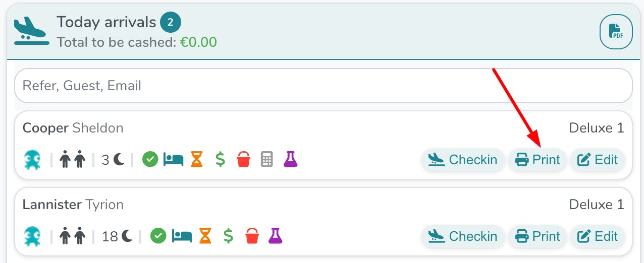Click Checkin for Lannister Tyrion
Screen dimensions: 644x263
point(463,236)
